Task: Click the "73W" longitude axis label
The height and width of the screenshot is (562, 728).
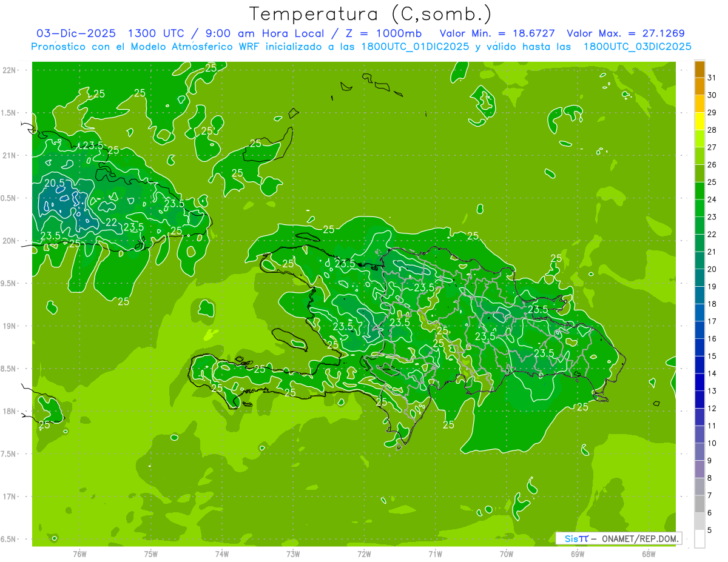Action: point(293,554)
